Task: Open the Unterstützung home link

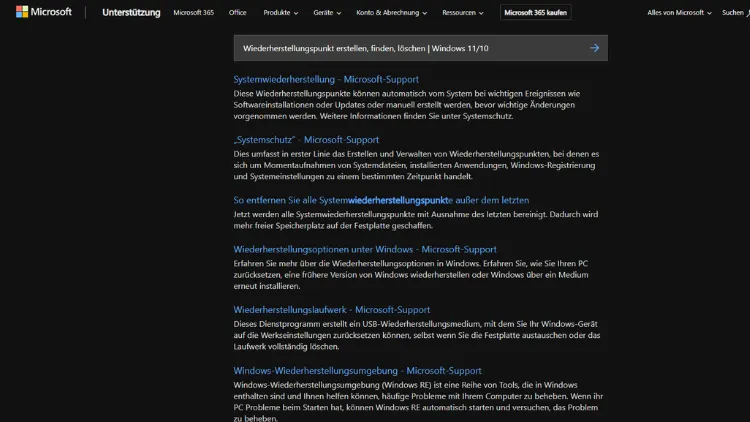Action: [x=131, y=12]
